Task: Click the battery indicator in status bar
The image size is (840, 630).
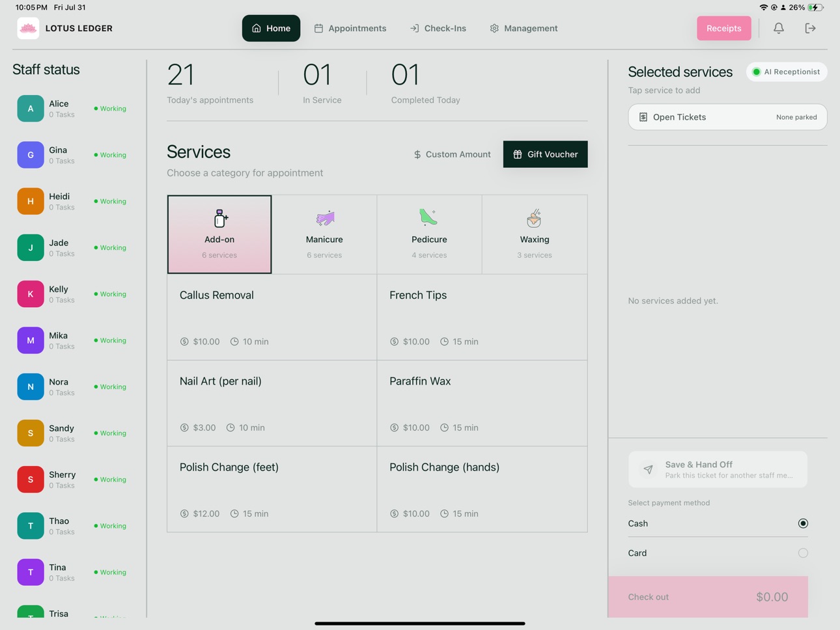Action: pyautogui.click(x=815, y=7)
